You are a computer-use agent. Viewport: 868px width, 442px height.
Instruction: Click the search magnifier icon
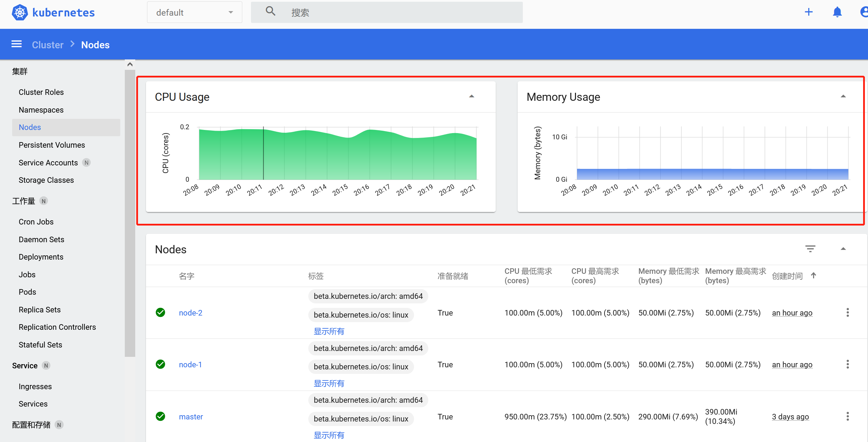[270, 11]
